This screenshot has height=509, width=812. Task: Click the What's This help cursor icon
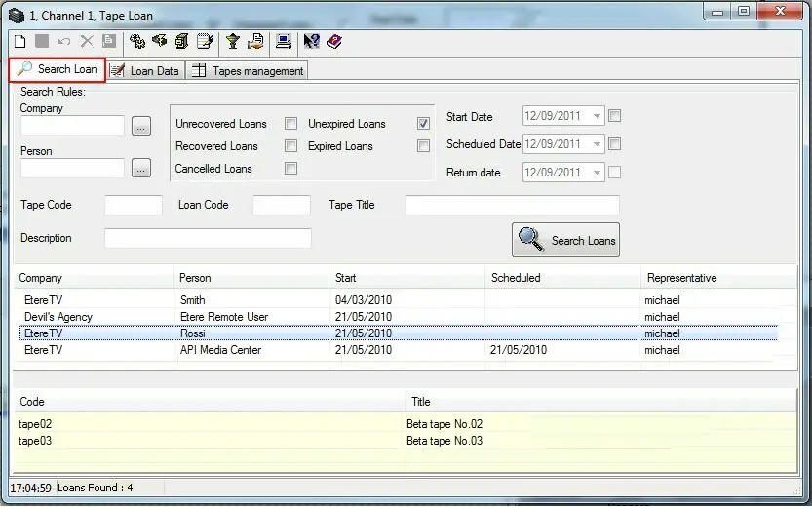pyautogui.click(x=311, y=41)
